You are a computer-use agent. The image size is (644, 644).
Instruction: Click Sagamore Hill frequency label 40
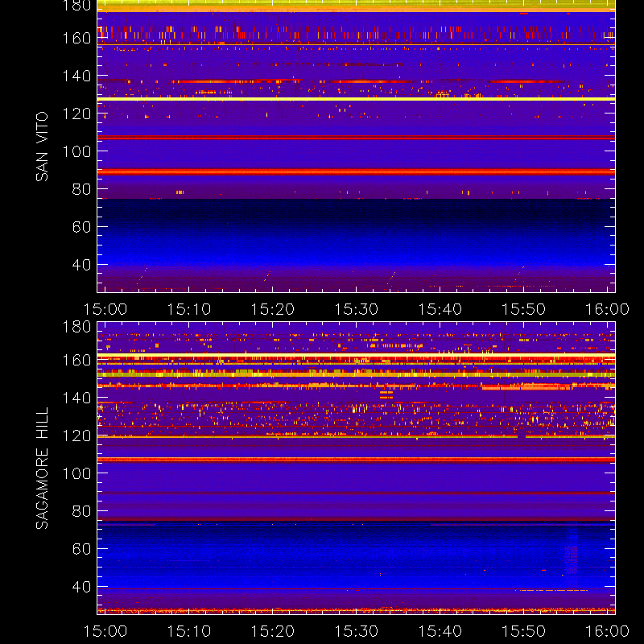[x=81, y=587]
